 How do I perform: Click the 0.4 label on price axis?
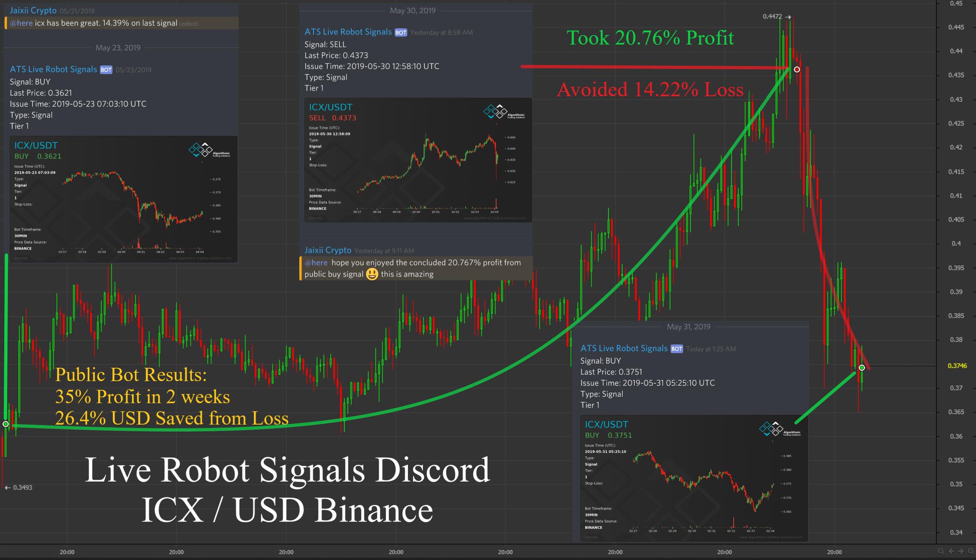pyautogui.click(x=956, y=243)
